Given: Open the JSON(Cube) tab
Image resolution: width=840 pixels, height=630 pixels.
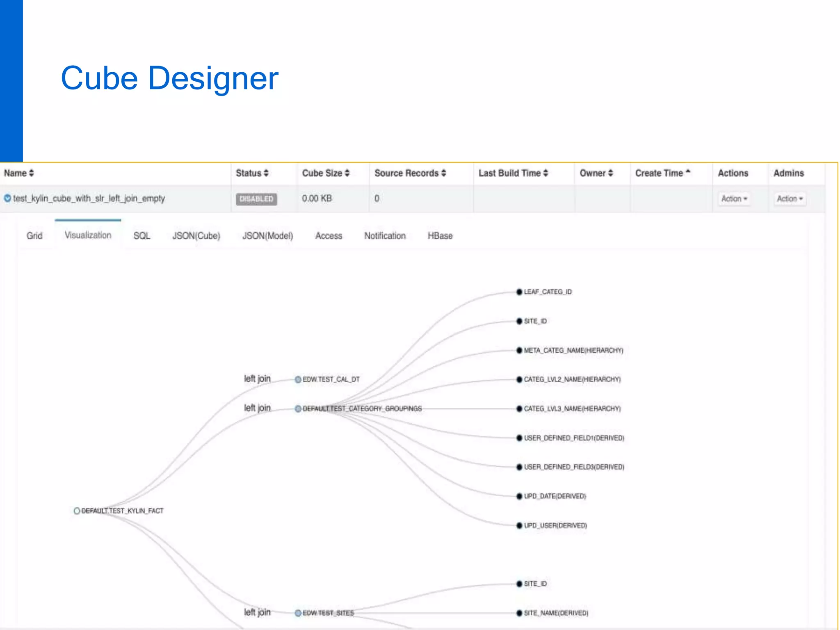Looking at the screenshot, I should (196, 236).
